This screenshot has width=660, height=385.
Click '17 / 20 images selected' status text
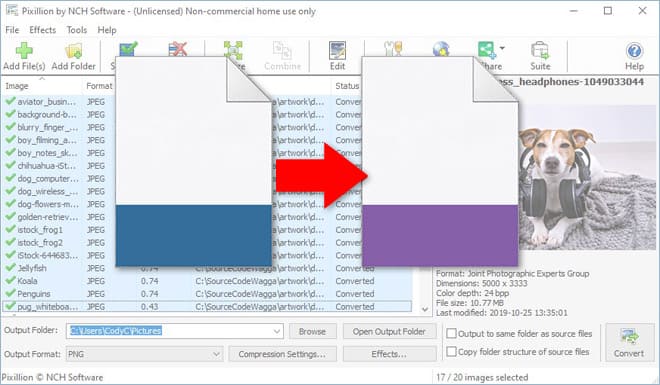coord(482,377)
